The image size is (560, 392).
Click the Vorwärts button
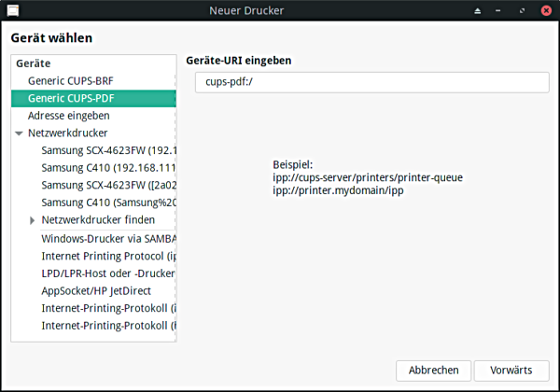click(x=511, y=370)
